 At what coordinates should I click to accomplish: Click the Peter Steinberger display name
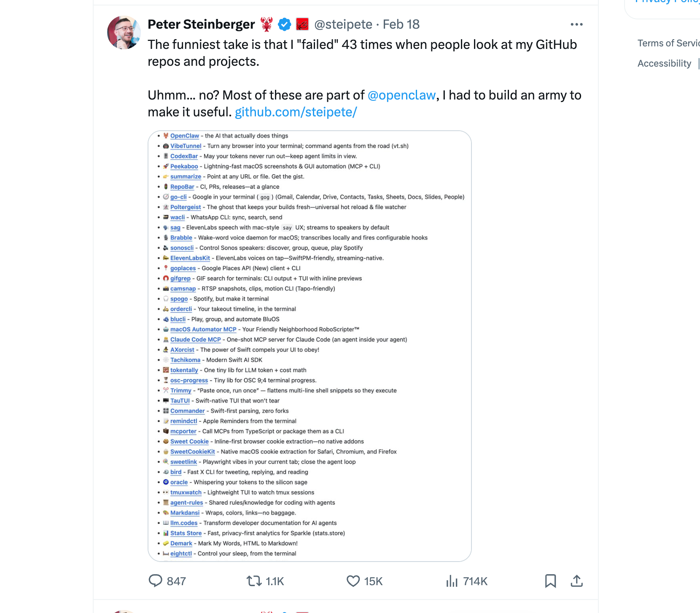click(201, 24)
